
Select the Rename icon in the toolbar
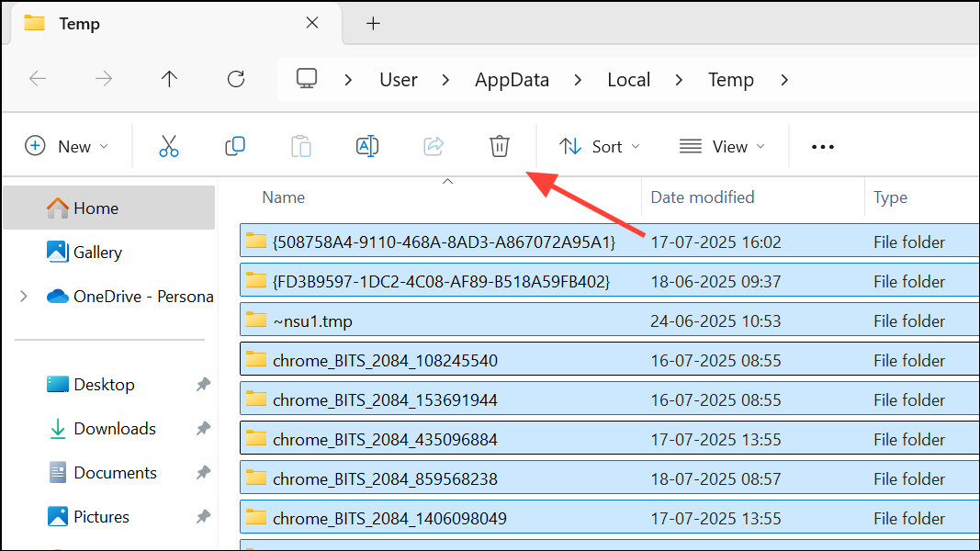click(x=367, y=146)
